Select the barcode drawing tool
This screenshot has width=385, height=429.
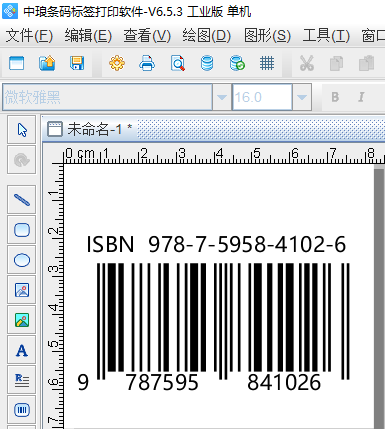click(x=22, y=410)
